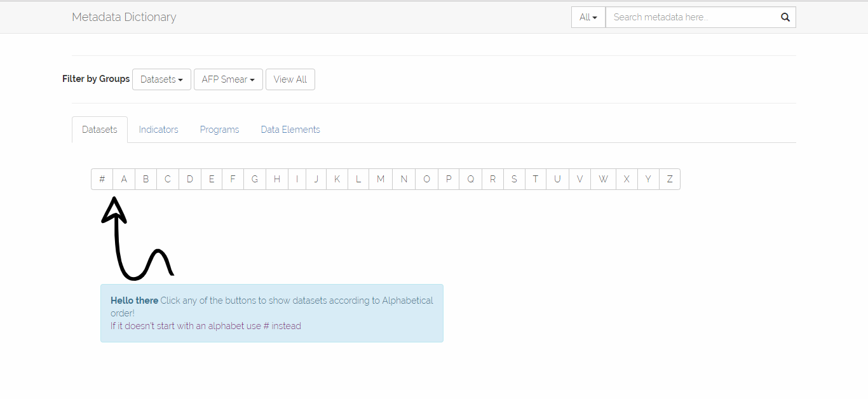Switch to the Indicators tab

pos(158,130)
